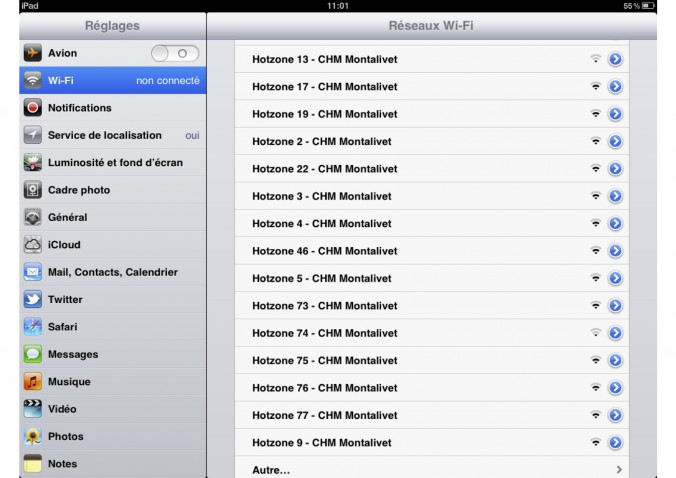Choose the Autre… network option

click(x=432, y=468)
